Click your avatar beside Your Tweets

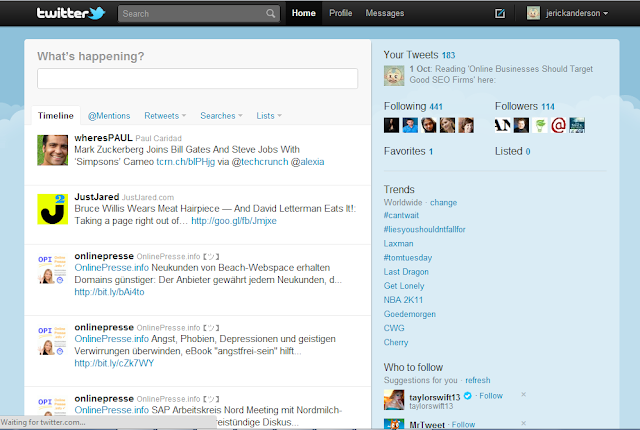coord(394,75)
